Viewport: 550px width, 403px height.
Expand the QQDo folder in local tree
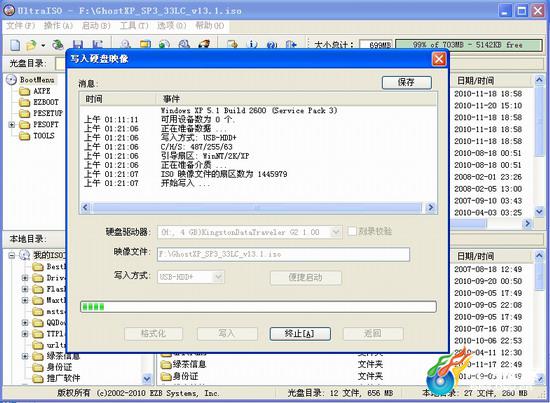(25, 322)
